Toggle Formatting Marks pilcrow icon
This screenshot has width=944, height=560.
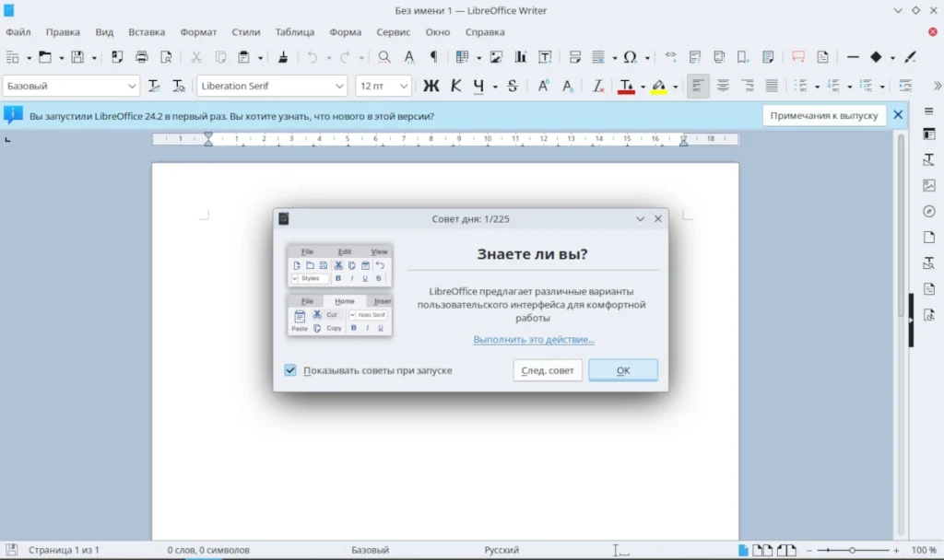[x=433, y=57]
